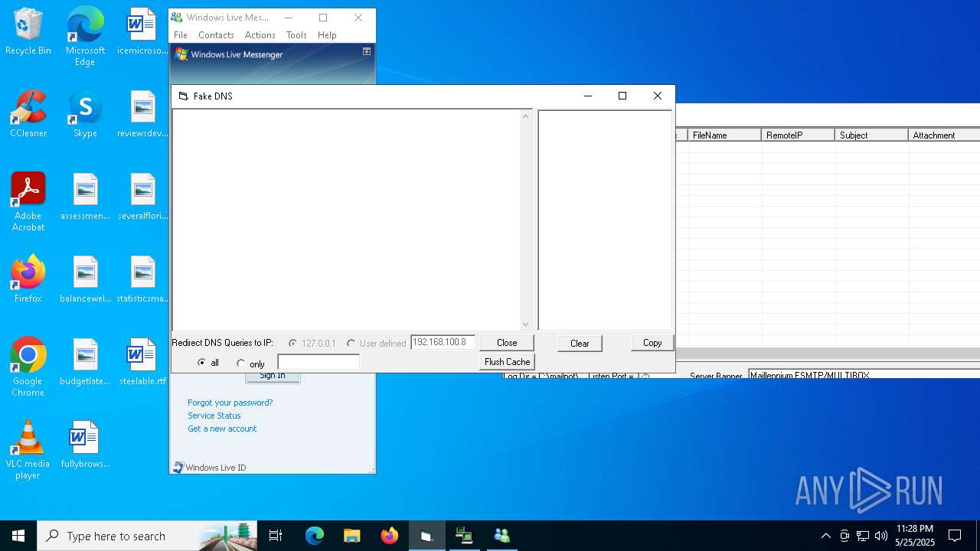Switch to Windows Live Messenger taskbar button
Screen dimensions: 980x551
click(x=501, y=536)
